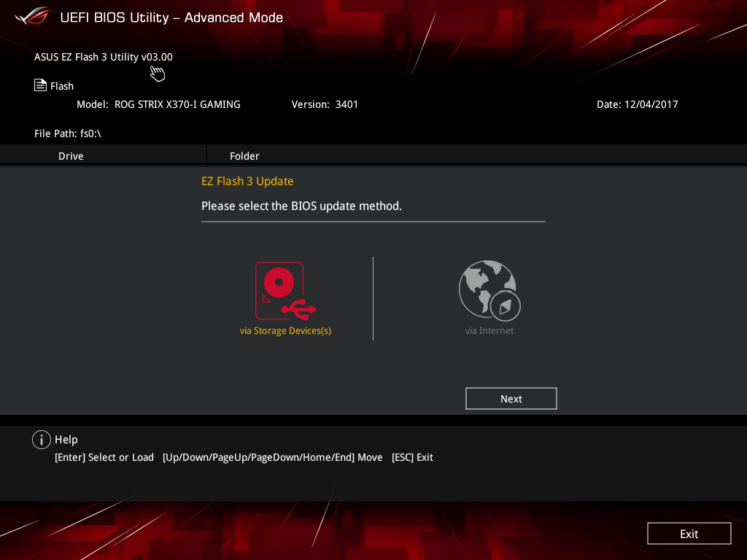Viewport: 747px width, 560px height.
Task: Select the via Storage Devices icon
Action: [x=286, y=290]
